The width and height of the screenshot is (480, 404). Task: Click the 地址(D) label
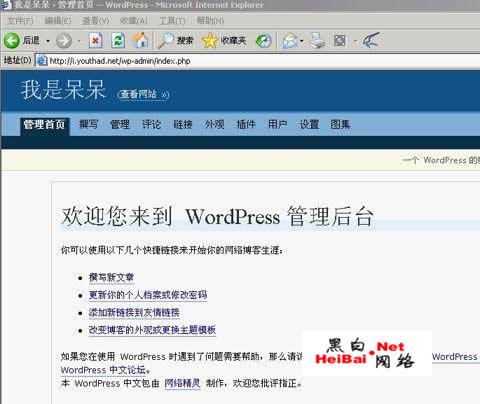point(17,61)
